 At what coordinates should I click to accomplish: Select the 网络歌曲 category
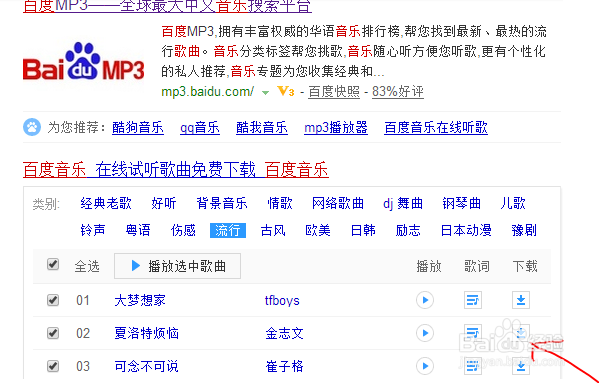pos(338,204)
